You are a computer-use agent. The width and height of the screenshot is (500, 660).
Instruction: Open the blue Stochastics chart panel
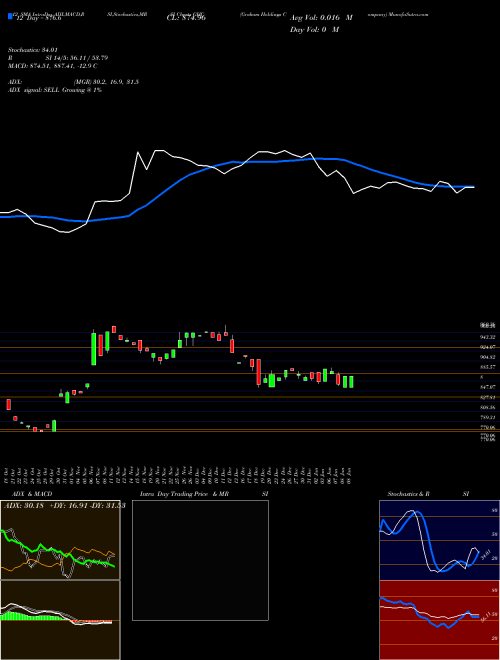439,540
